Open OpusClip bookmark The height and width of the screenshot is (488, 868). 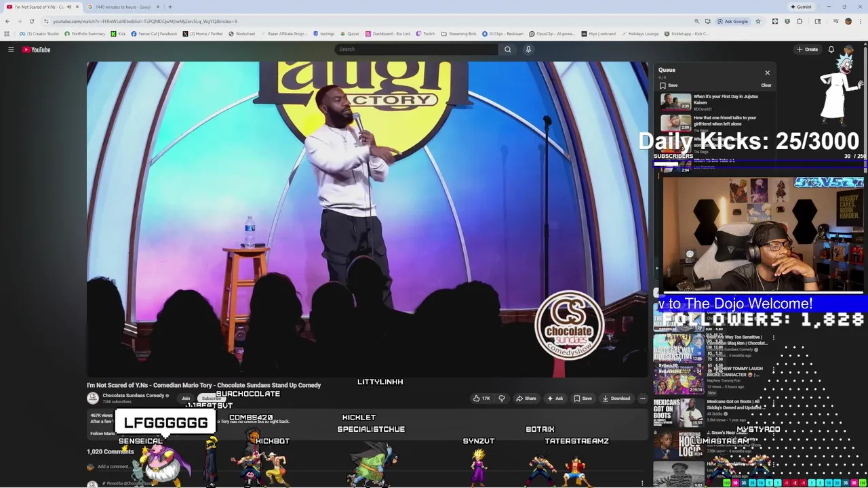tap(552, 34)
